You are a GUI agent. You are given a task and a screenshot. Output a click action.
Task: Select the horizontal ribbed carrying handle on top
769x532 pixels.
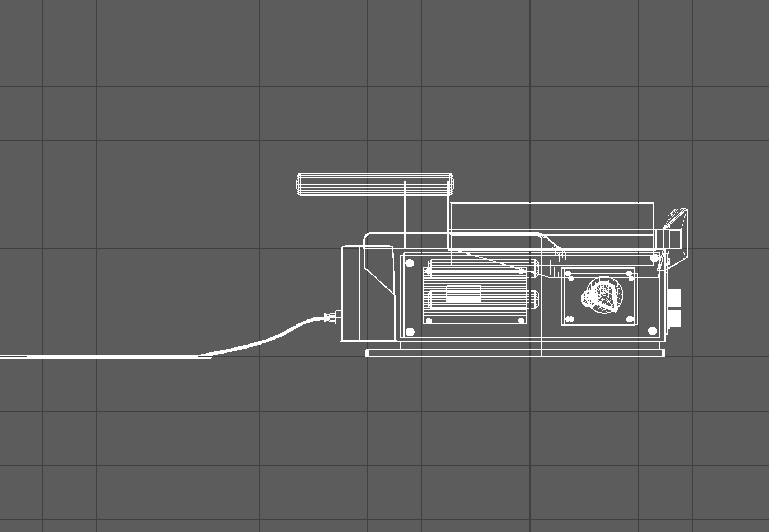coord(375,184)
